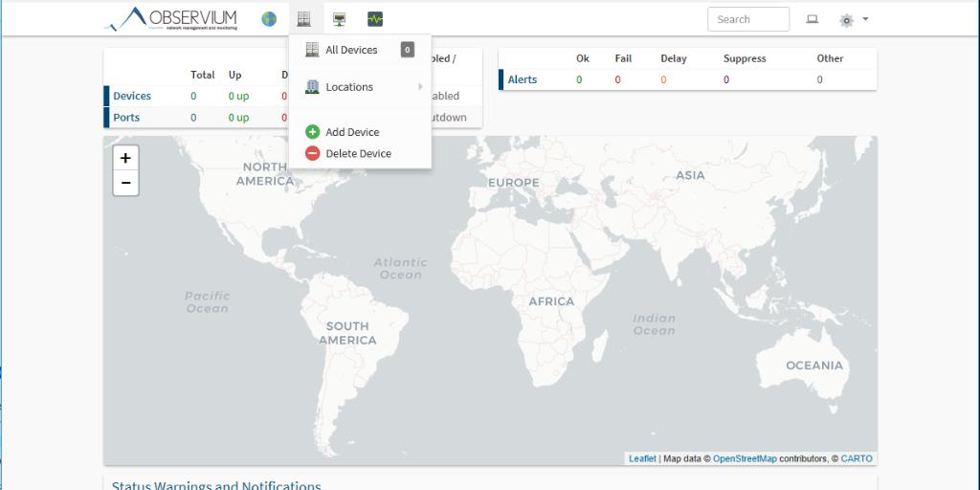The height and width of the screenshot is (490, 980).
Task: Click the All Devices servers icon
Action: [312, 50]
